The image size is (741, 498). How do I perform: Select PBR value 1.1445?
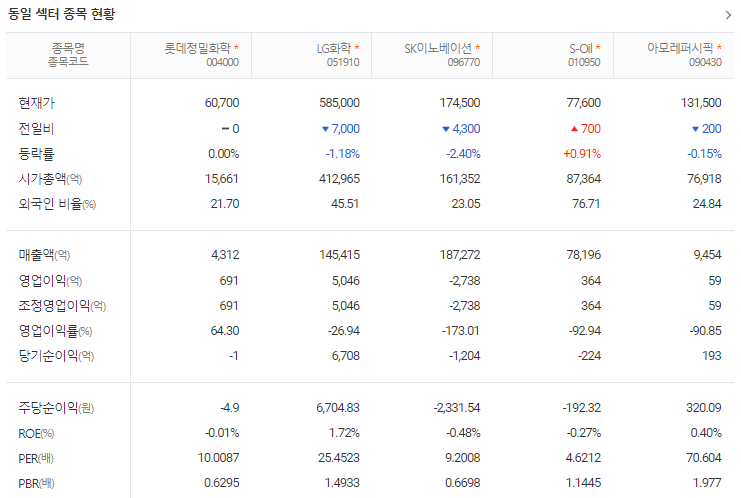584,483
